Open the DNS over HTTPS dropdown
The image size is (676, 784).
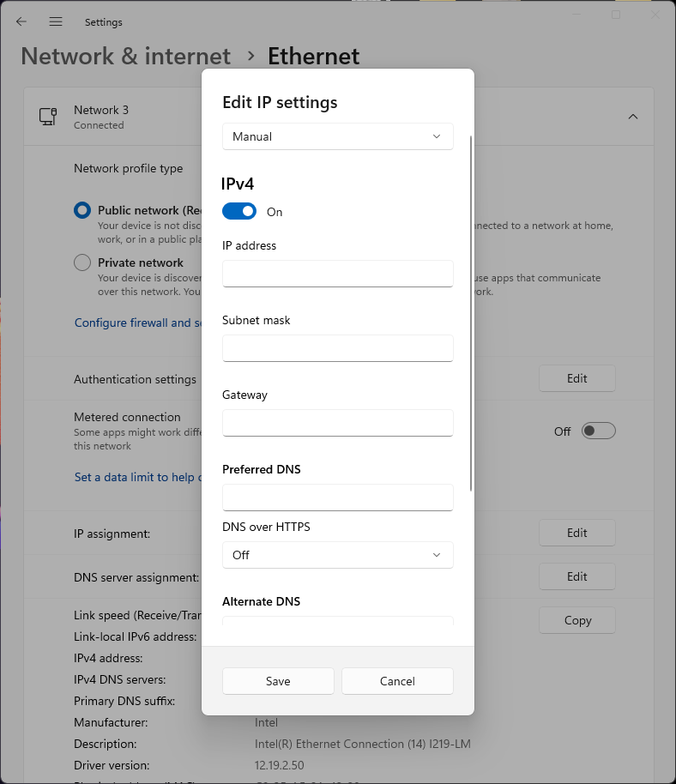pyautogui.click(x=337, y=555)
